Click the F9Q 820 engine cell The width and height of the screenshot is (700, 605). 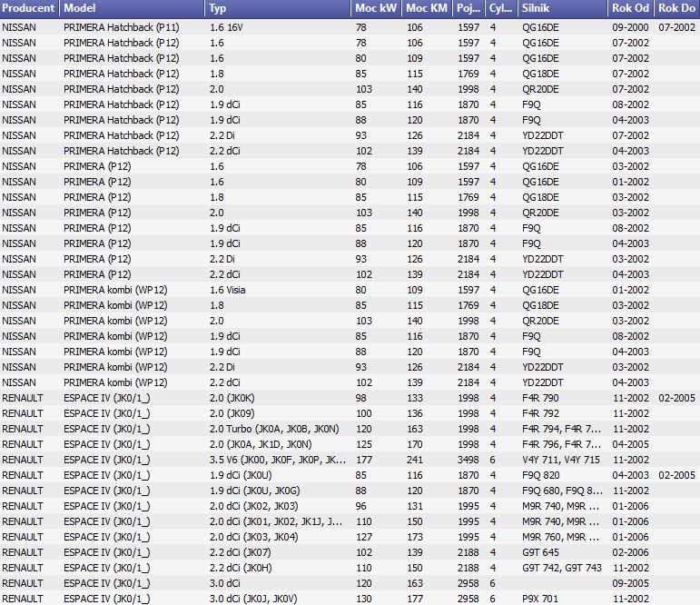pyautogui.click(x=540, y=475)
